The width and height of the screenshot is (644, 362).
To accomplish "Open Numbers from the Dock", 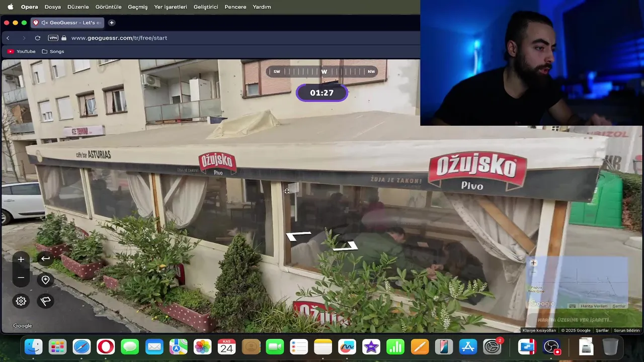I will point(395,347).
